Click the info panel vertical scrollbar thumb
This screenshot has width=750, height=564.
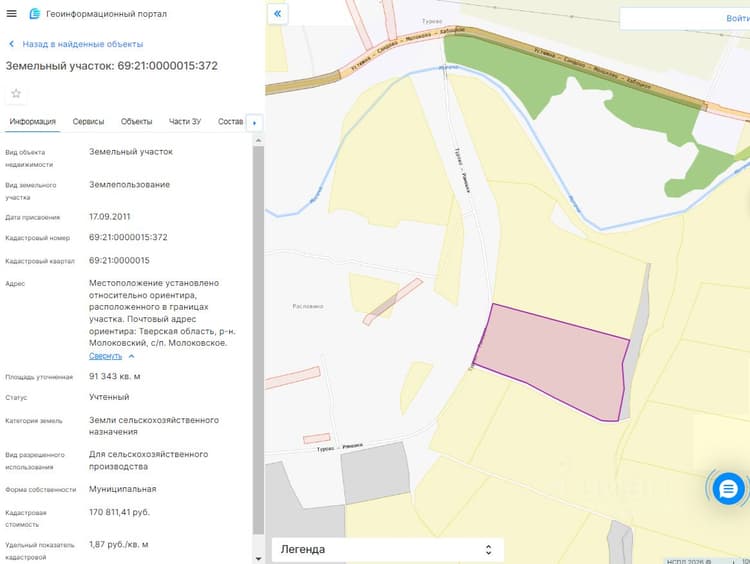(x=258, y=340)
